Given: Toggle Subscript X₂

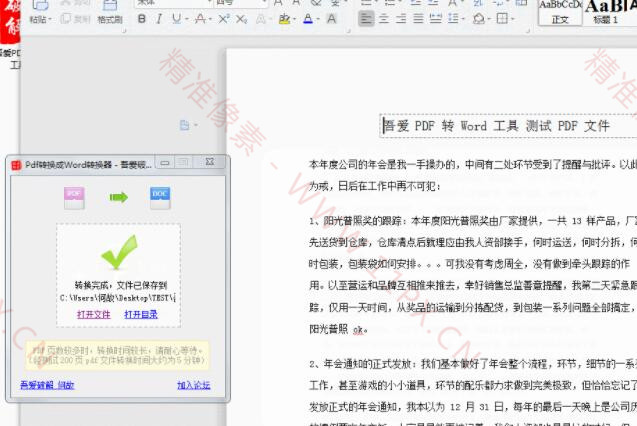Looking at the screenshot, I should (x=241, y=19).
